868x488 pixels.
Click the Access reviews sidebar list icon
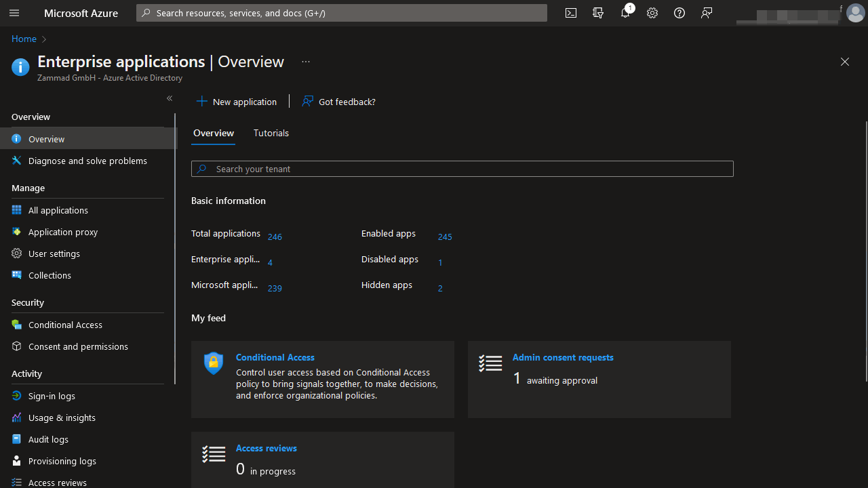17,483
